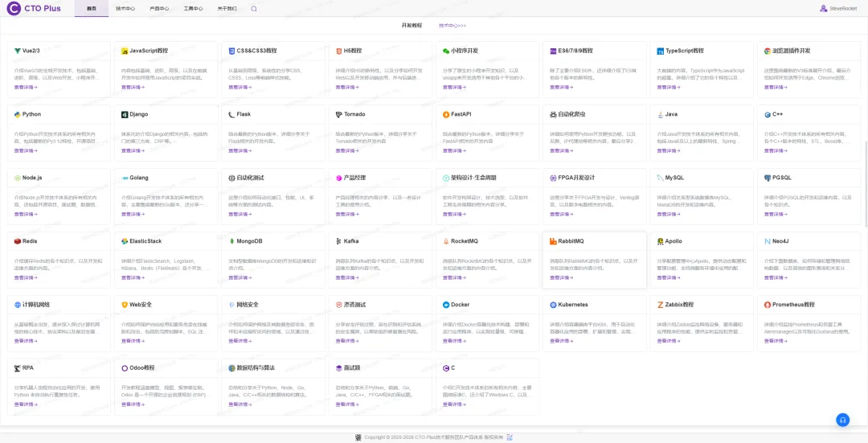Click the 浏览器插件开发 Chrome icon
The height and width of the screenshot is (443, 868).
coord(768,51)
